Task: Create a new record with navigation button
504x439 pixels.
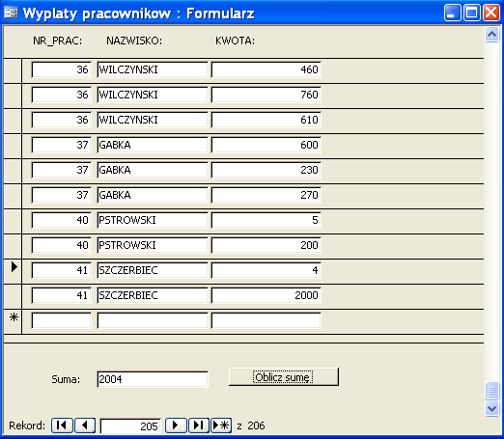Action: (x=221, y=425)
